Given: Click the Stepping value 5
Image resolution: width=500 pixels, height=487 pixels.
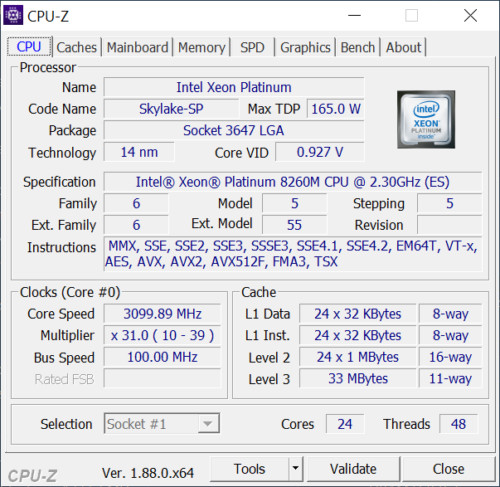Looking at the screenshot, I should point(449,203).
